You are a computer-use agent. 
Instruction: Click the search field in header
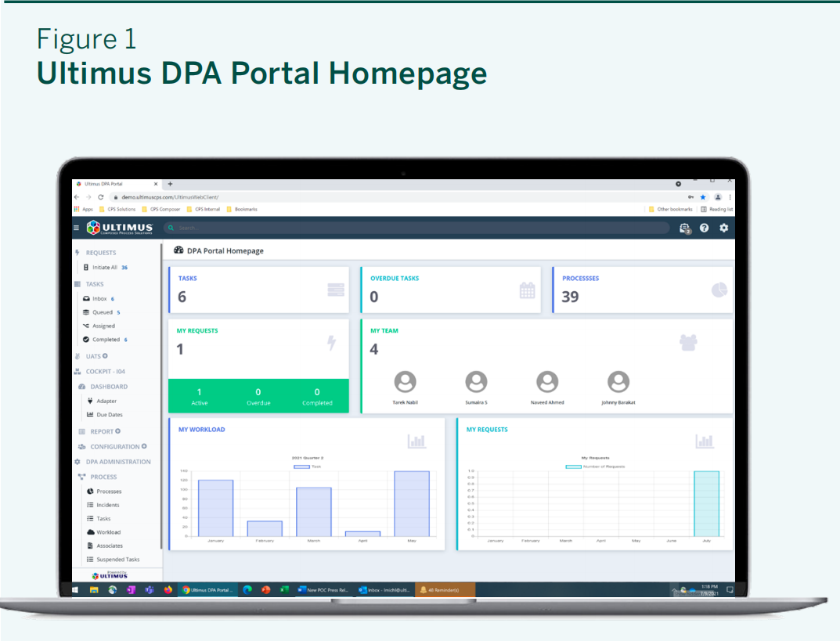click(x=415, y=228)
